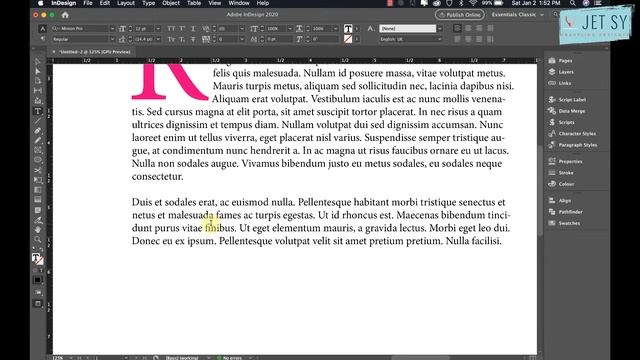This screenshot has width=640, height=360.
Task: Click the Home icon
Action: (x=65, y=15)
